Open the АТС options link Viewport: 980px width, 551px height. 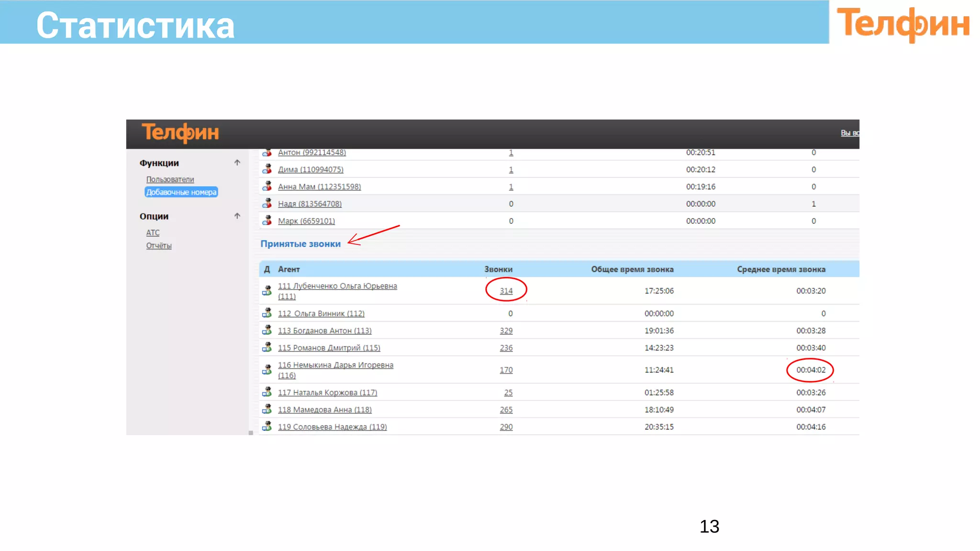pyautogui.click(x=153, y=232)
